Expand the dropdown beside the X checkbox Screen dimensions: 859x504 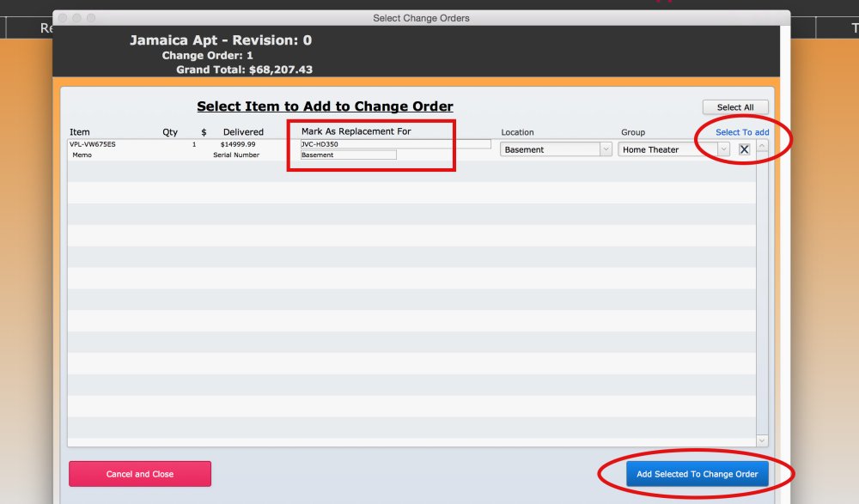point(724,149)
